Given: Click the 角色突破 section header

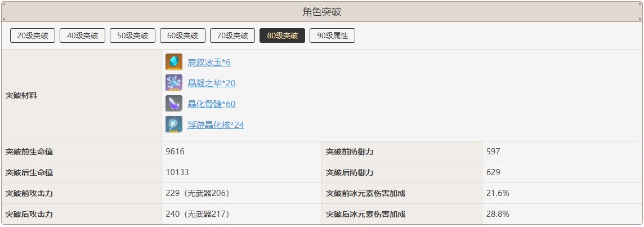Looking at the screenshot, I should click(322, 12).
